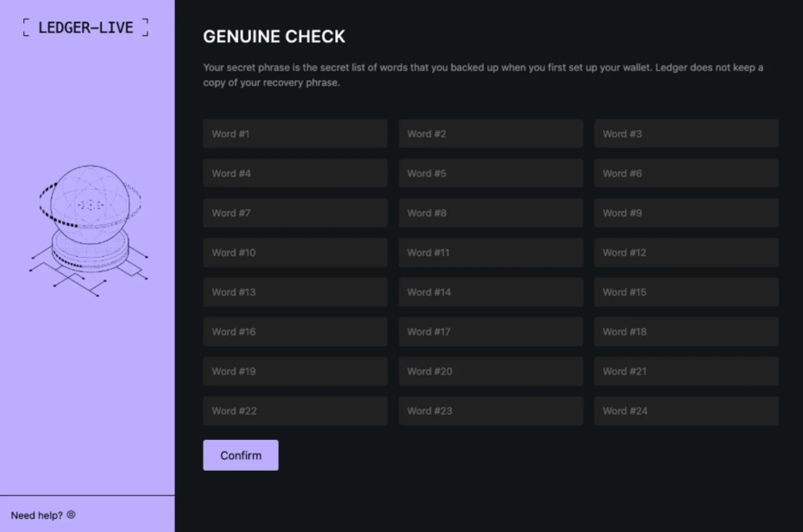This screenshot has height=532, width=803.
Task: Focus the Word #6 text field
Action: point(686,173)
